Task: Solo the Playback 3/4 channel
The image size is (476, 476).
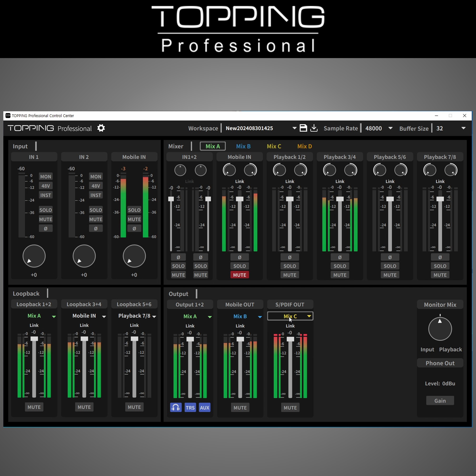Action: (340, 266)
